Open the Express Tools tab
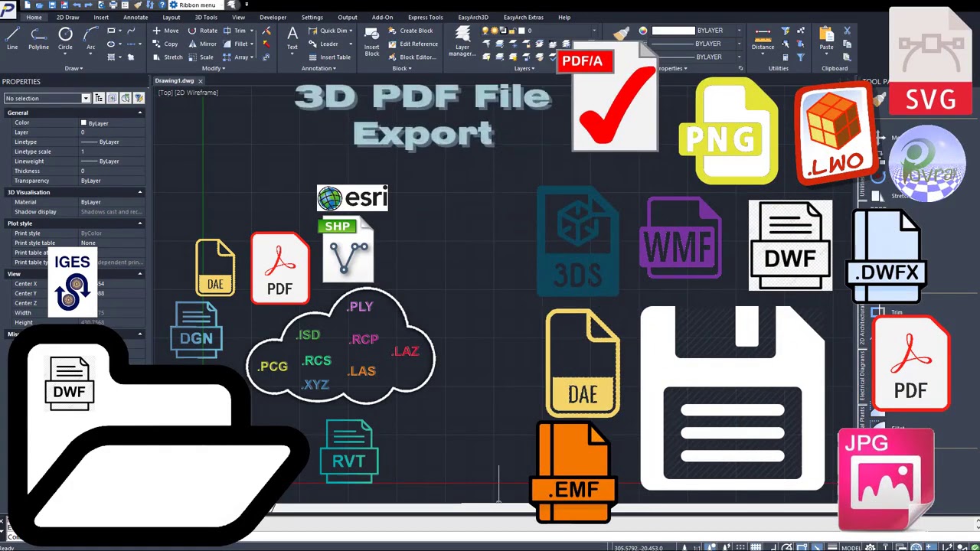The width and height of the screenshot is (980, 551). (425, 17)
